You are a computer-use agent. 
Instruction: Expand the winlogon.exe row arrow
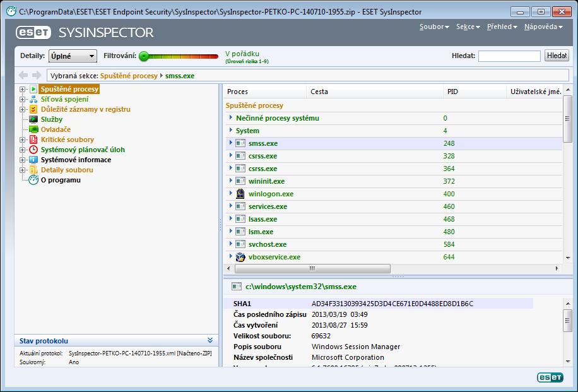[231, 193]
